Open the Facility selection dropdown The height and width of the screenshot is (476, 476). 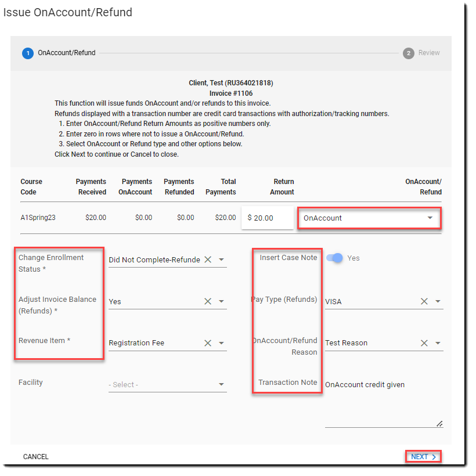[221, 384]
